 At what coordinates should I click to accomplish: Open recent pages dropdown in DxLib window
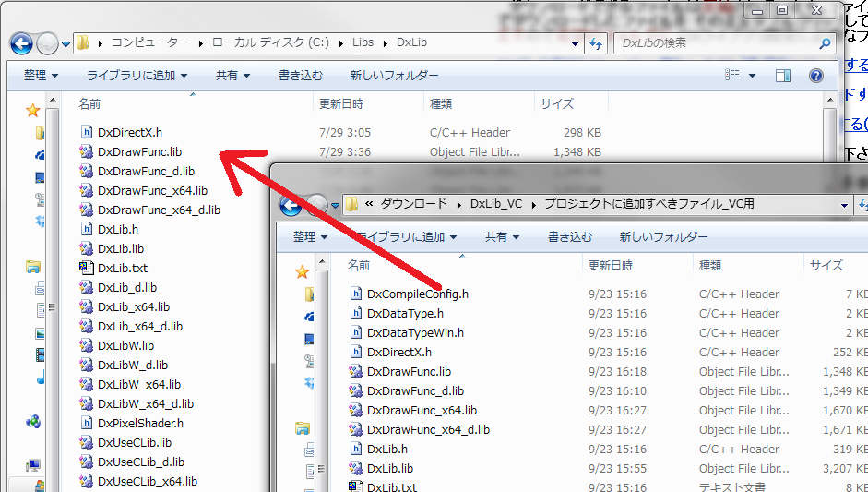click(x=65, y=43)
